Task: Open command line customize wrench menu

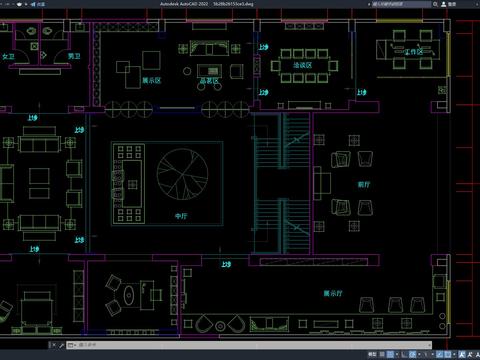Action: point(61,345)
